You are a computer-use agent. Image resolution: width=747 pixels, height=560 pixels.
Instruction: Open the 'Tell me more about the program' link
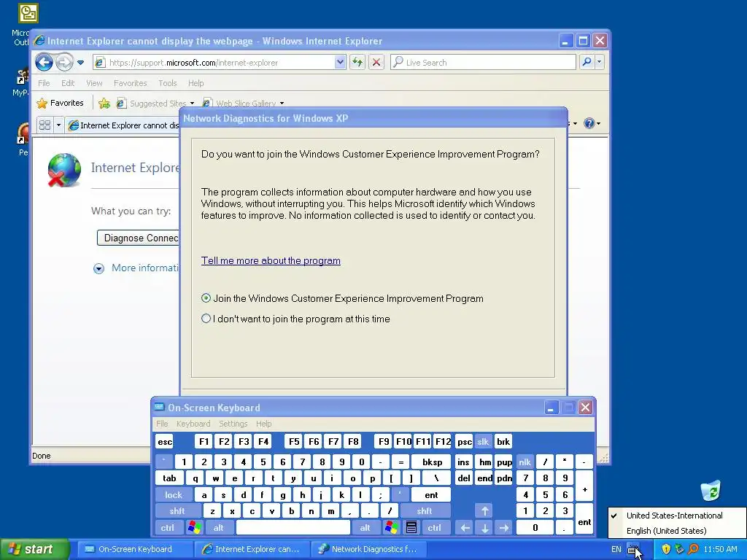point(271,260)
